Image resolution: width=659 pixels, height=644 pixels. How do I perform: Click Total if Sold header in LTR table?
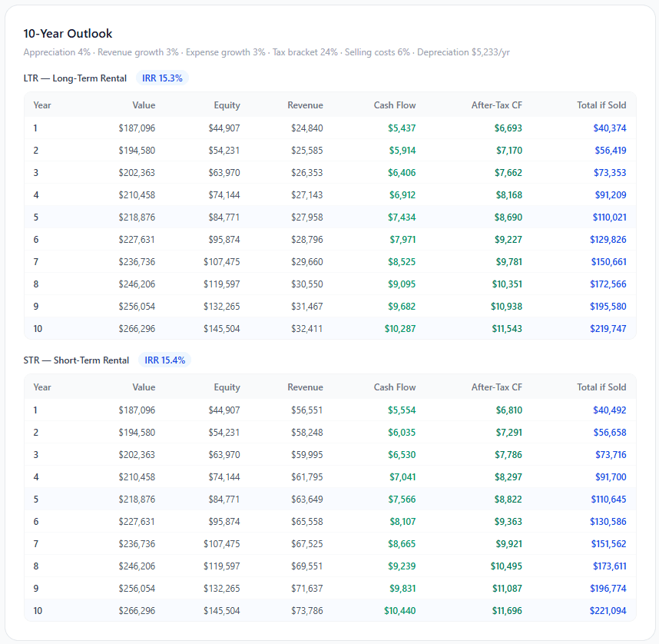[x=601, y=105]
